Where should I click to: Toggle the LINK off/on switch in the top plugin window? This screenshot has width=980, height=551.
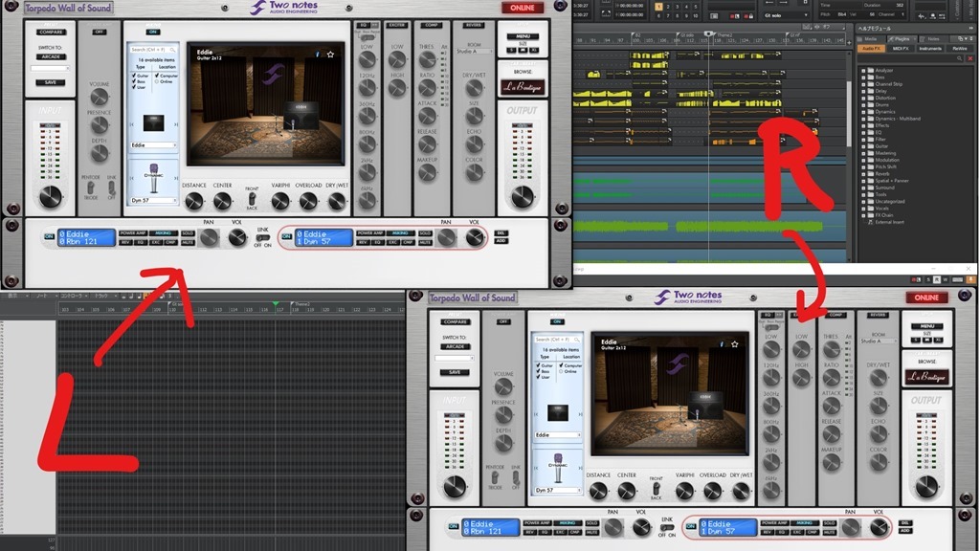click(261, 238)
